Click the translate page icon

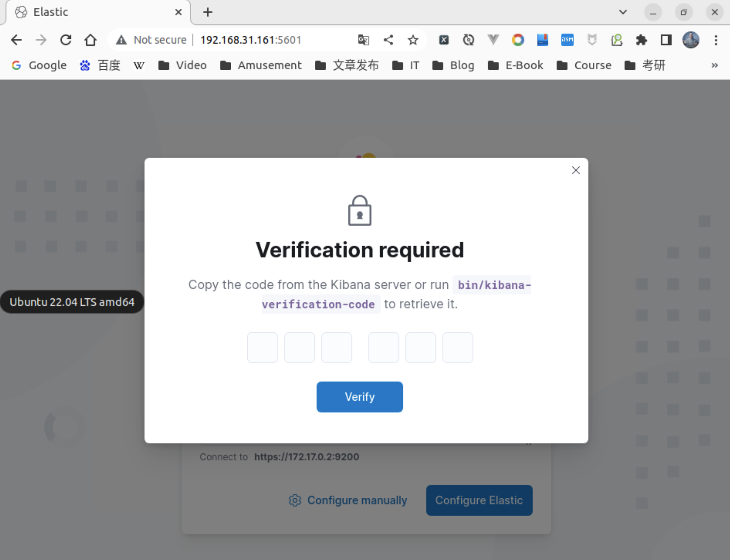point(363,40)
